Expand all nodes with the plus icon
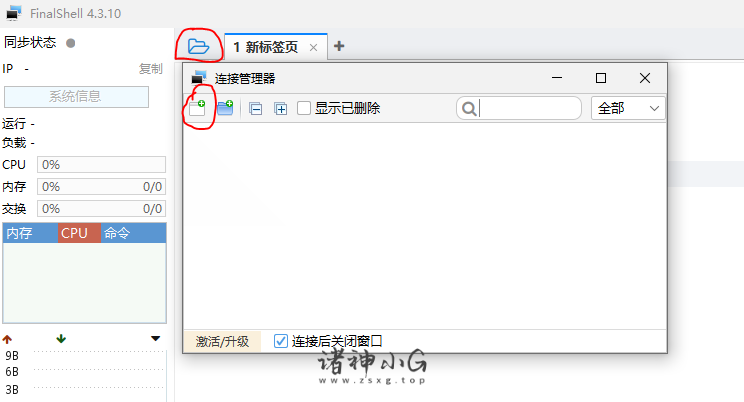The height and width of the screenshot is (402, 744). (x=280, y=109)
